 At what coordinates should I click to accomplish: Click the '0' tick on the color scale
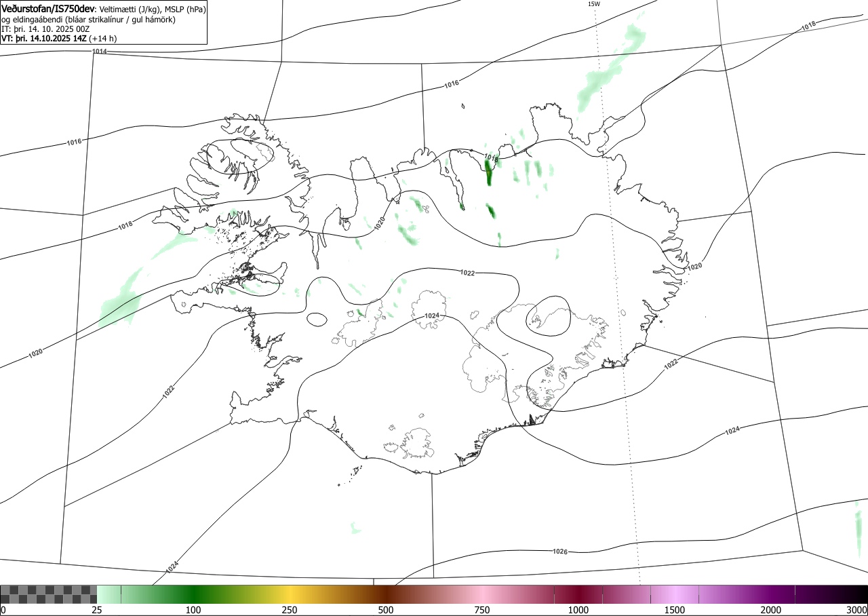click(x=3, y=610)
